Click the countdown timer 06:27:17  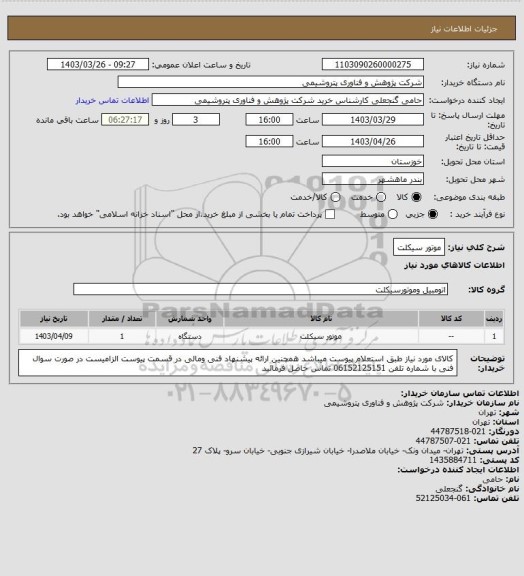point(125,120)
